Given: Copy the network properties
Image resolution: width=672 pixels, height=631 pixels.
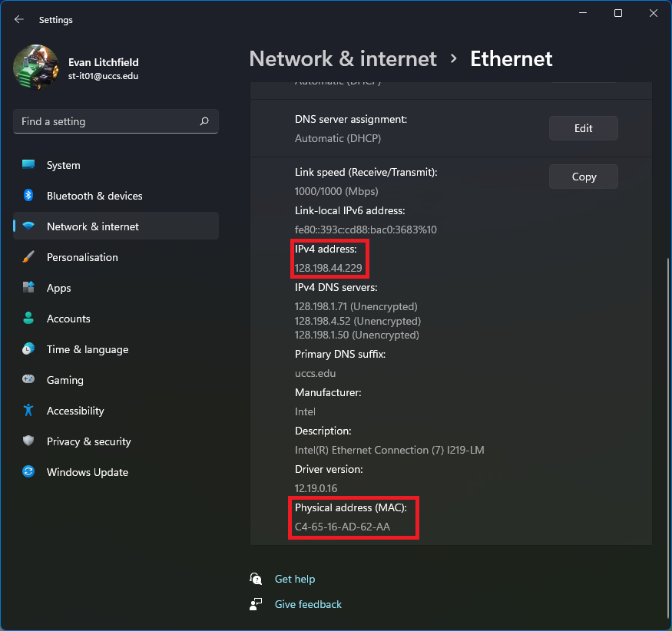Looking at the screenshot, I should pyautogui.click(x=583, y=177).
